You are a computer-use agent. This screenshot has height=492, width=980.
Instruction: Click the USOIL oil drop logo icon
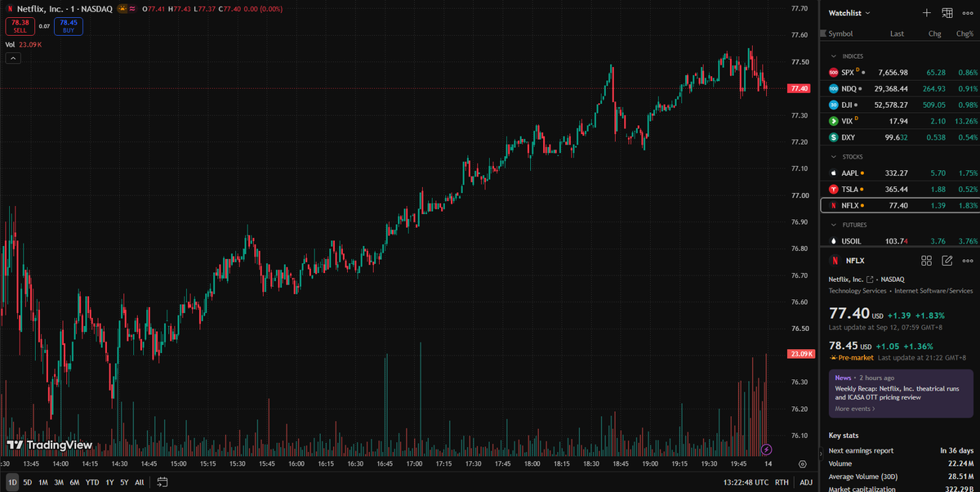(x=833, y=241)
